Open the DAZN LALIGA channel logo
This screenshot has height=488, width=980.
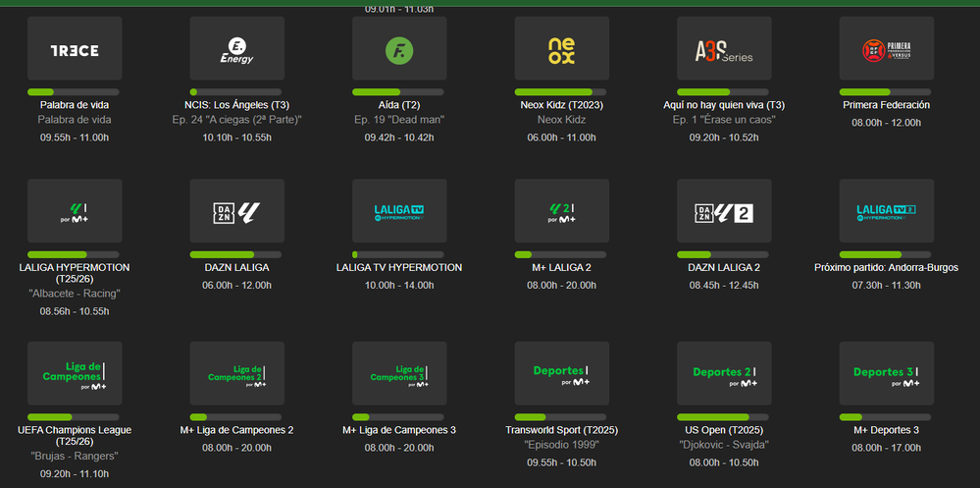coord(236,211)
